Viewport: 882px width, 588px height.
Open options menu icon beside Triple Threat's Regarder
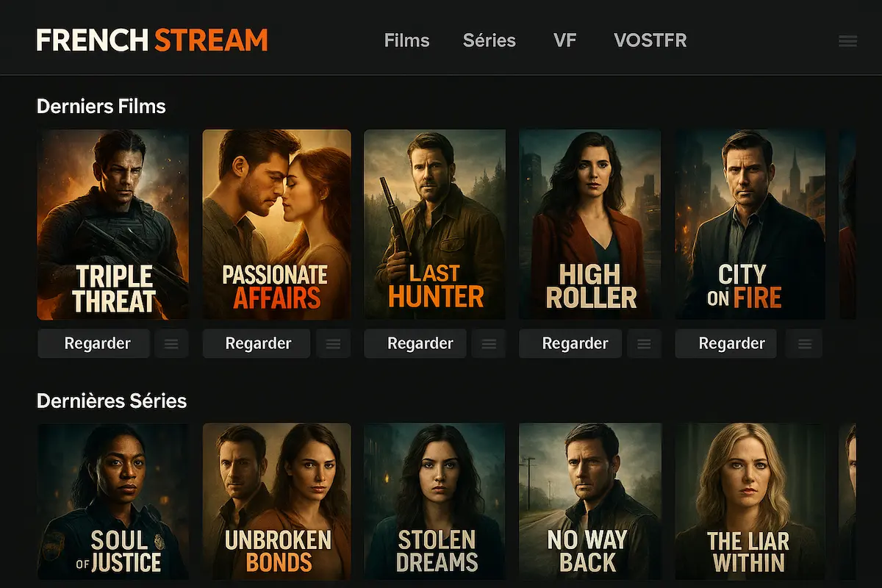171,343
